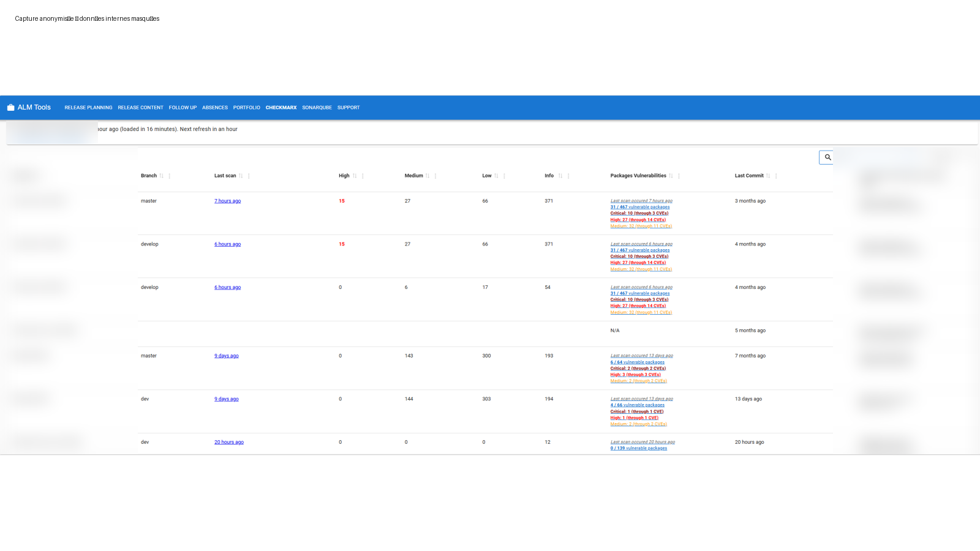Click 'Critical: 1 (through 1 CVE)' link
This screenshot has width=980, height=551.
click(x=636, y=411)
